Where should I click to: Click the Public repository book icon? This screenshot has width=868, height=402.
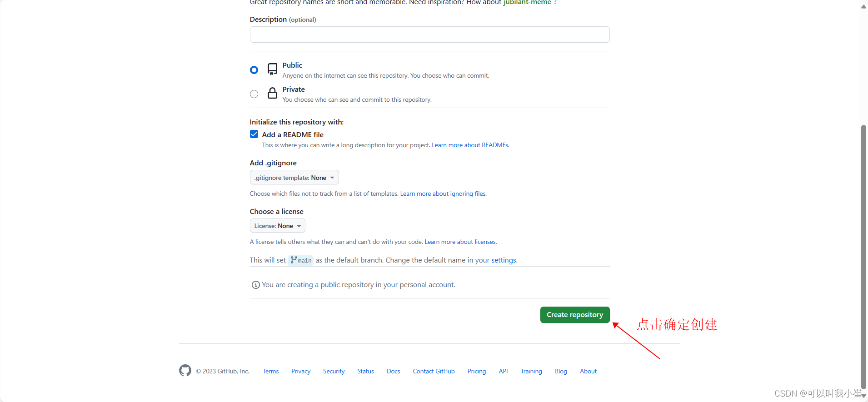pos(272,69)
